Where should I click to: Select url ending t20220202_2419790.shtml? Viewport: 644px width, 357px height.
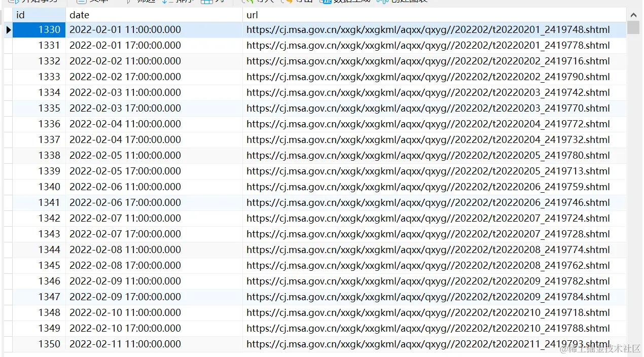tap(435, 77)
